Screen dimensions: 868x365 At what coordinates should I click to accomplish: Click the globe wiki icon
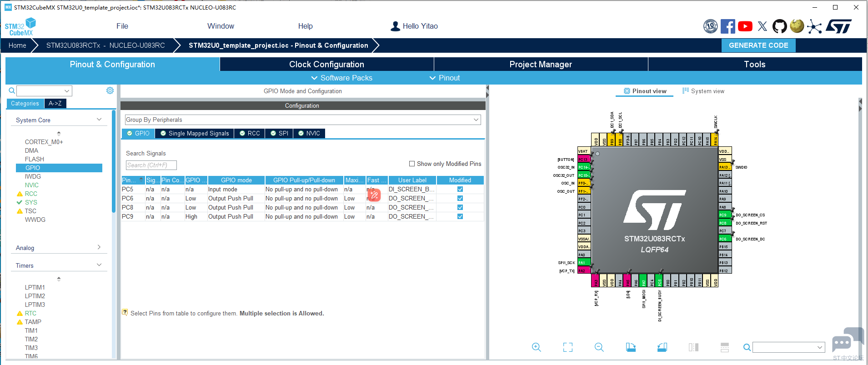[797, 26]
